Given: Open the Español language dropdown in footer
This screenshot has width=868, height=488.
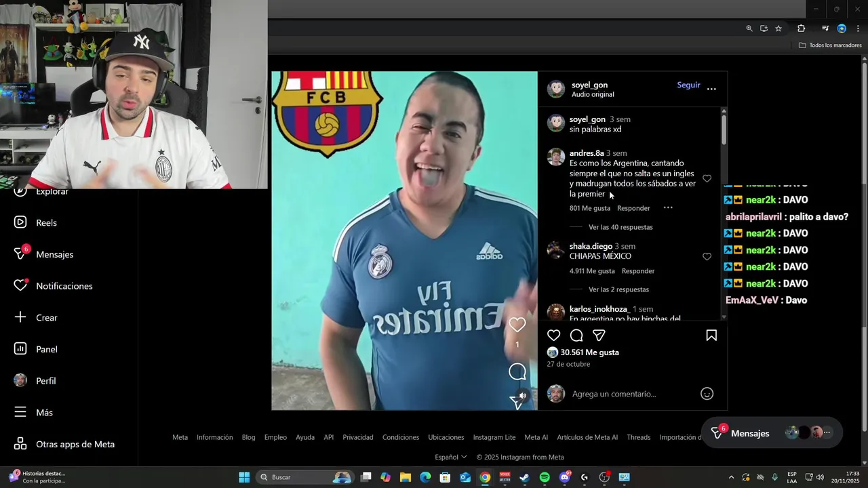Looking at the screenshot, I should click(x=451, y=457).
